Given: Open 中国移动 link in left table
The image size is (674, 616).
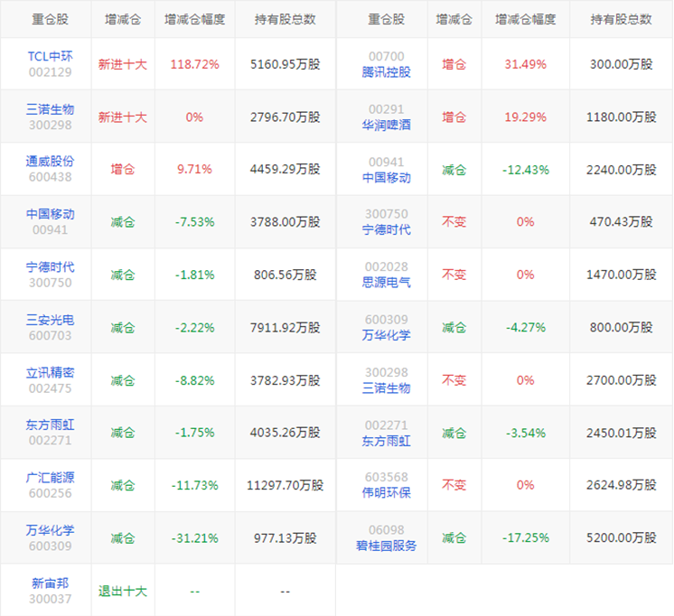Looking at the screenshot, I should [51, 214].
